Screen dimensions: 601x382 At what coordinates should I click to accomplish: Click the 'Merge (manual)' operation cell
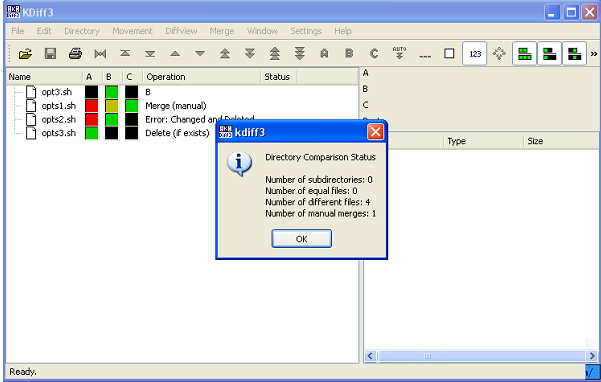176,106
